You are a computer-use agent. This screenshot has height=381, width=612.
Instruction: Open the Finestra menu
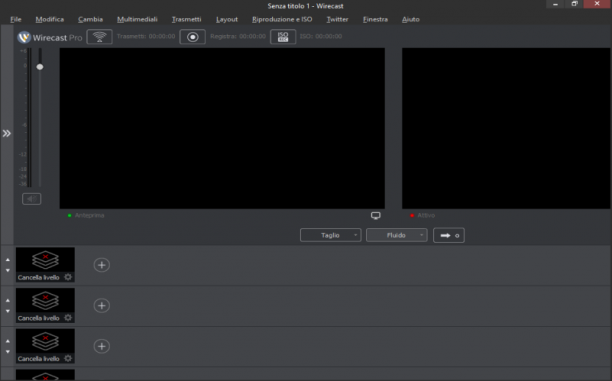pos(375,19)
